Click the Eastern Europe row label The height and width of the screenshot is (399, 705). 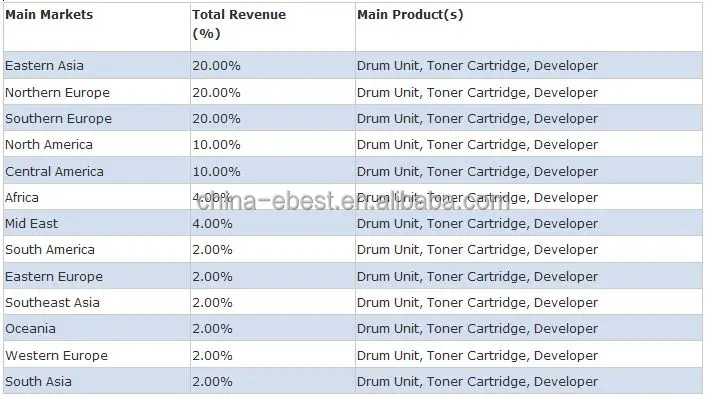(x=54, y=277)
